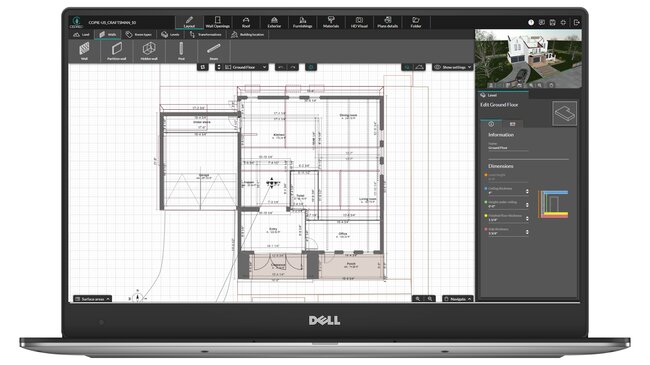Select the Partition wall tool
The width and height of the screenshot is (650, 365).
coord(116,51)
